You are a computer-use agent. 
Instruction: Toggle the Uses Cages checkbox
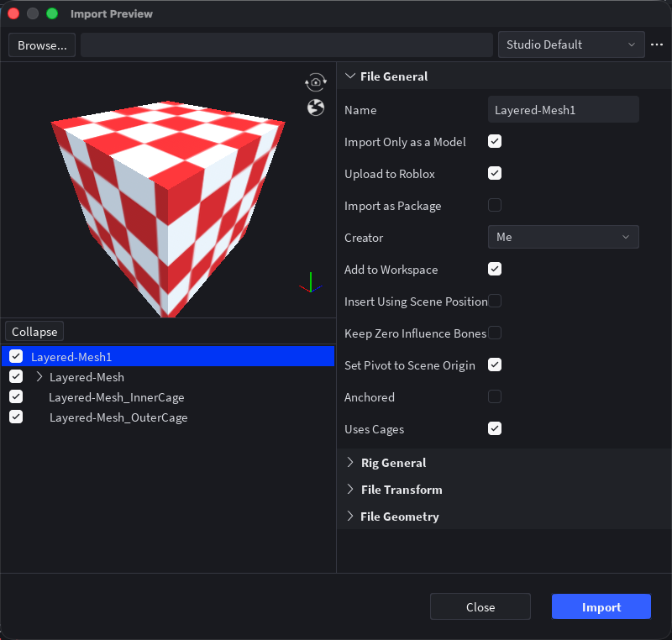[x=495, y=429]
